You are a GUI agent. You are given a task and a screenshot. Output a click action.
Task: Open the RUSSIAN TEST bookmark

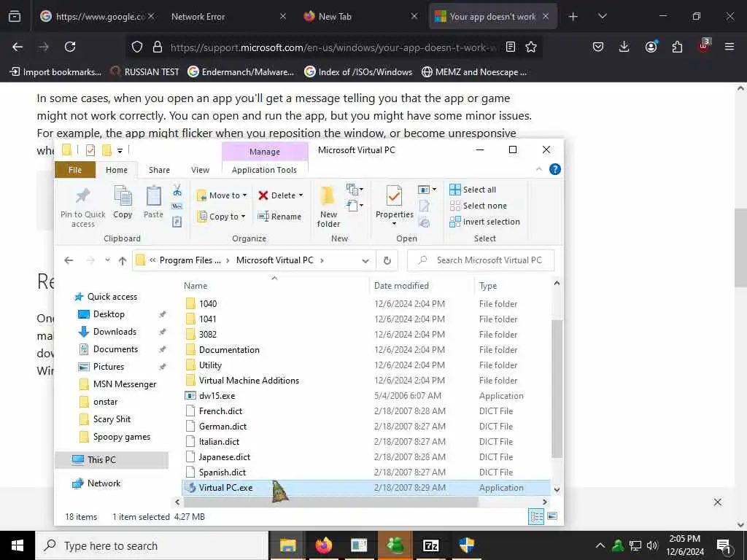click(x=144, y=72)
